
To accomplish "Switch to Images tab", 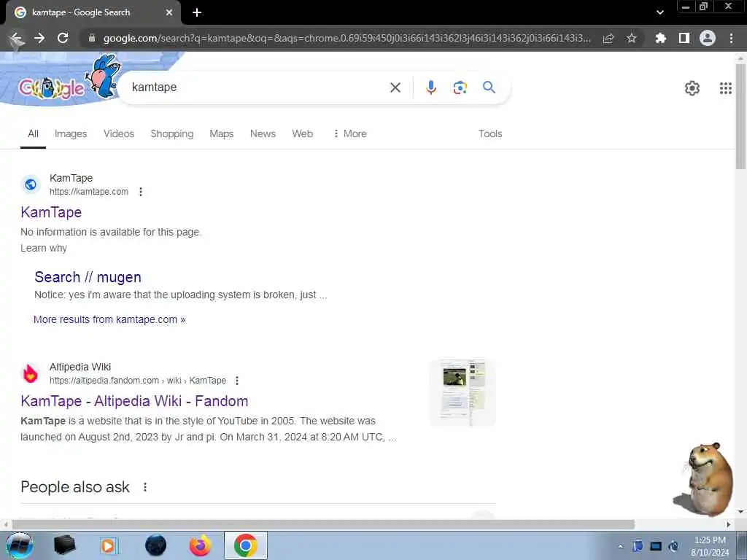I will (71, 134).
